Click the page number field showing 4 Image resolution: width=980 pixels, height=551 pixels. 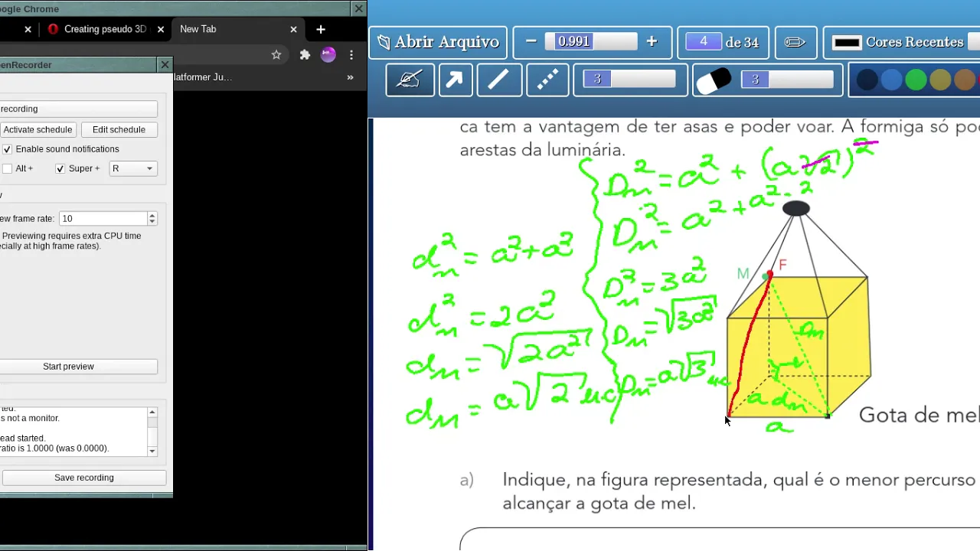pos(703,42)
